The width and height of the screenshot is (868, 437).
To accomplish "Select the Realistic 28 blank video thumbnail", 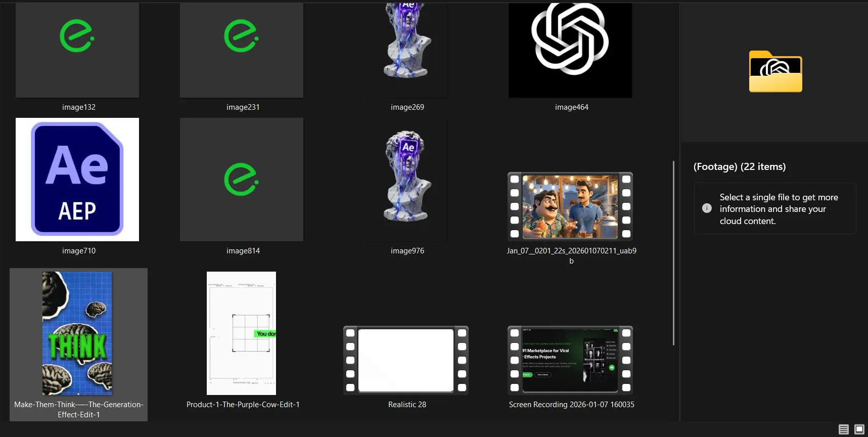I will (406, 360).
